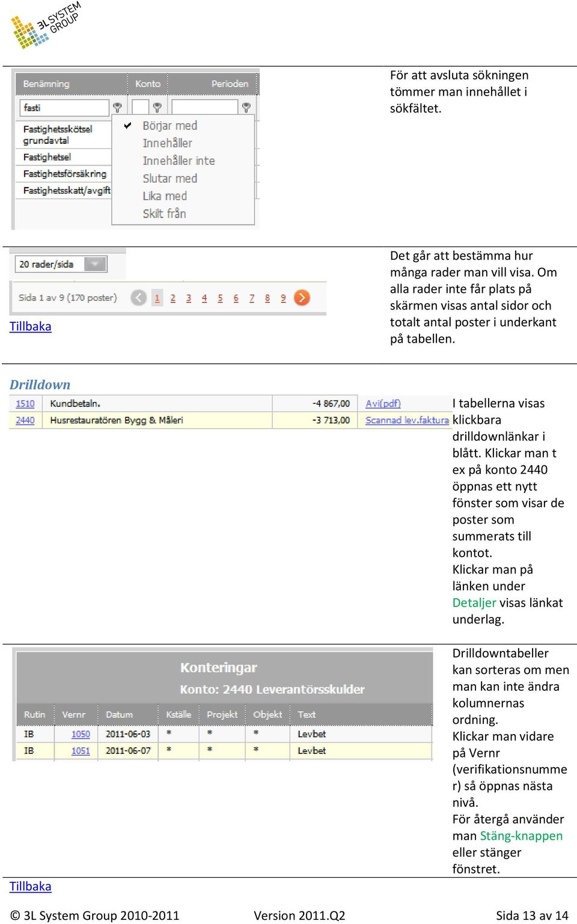Image resolution: width=577 pixels, height=924 pixels.
Task: Click the Tillbaka link at the page bottom
Action: (x=31, y=886)
